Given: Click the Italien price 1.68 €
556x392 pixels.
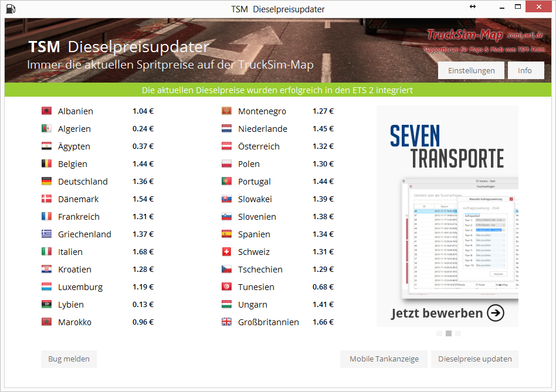Looking at the screenshot, I should coord(143,252).
